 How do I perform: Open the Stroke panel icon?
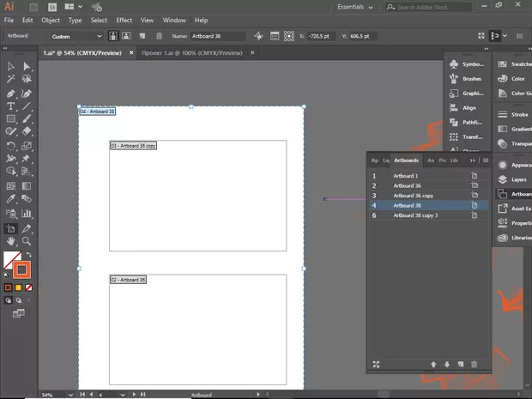(x=512, y=114)
